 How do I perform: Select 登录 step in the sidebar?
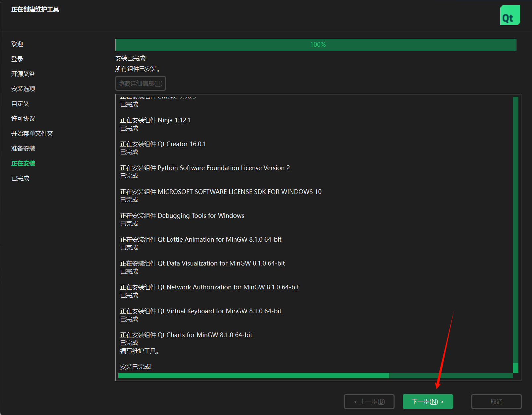pyautogui.click(x=17, y=59)
